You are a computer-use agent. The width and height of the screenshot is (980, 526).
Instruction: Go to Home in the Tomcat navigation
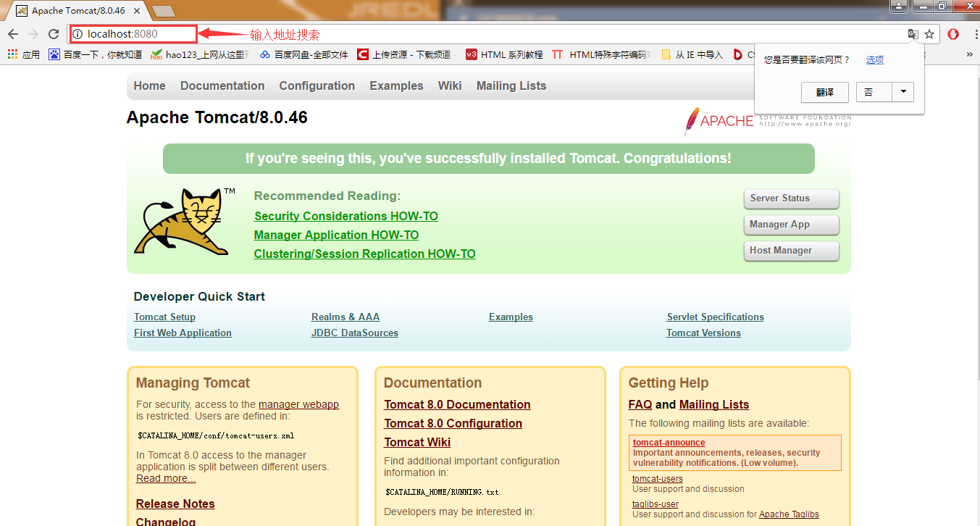(x=150, y=85)
